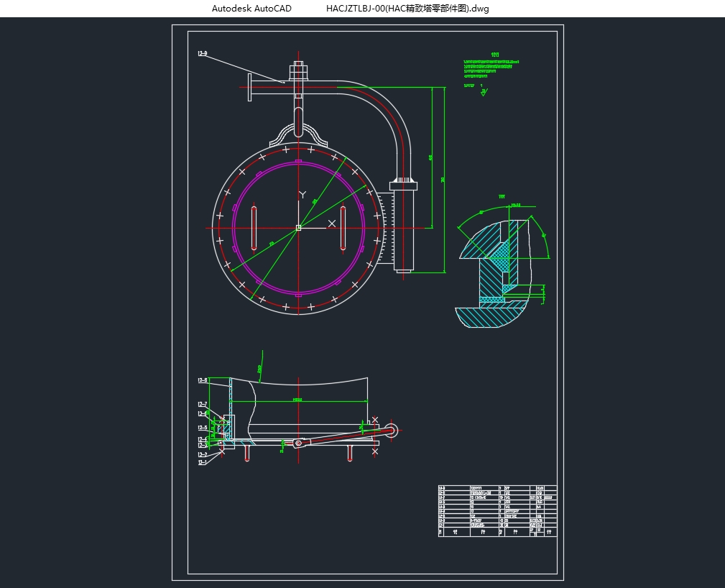Select the 12-8 part callout label
Image resolution: width=725 pixels, height=588 pixels.
pyautogui.click(x=203, y=380)
